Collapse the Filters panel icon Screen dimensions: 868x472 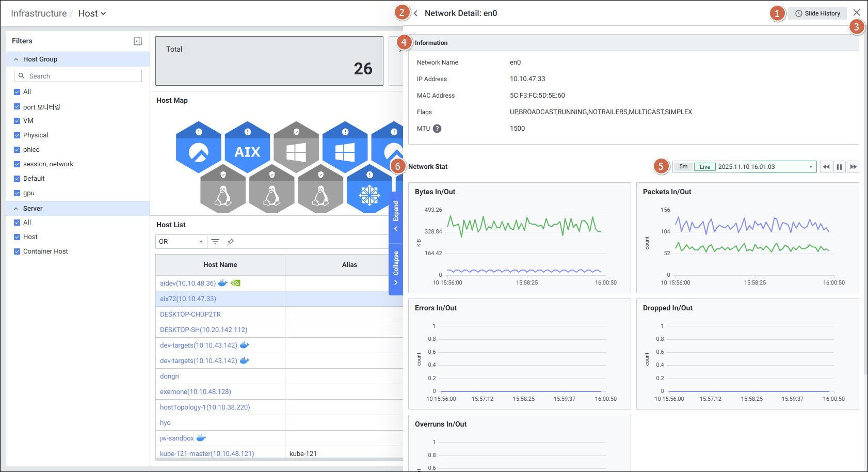coord(138,41)
